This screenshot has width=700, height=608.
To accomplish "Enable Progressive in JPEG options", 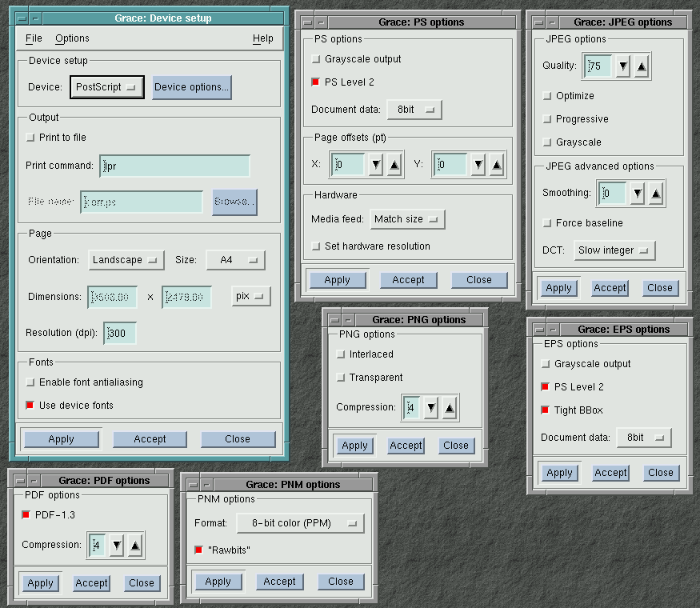I will tap(547, 119).
